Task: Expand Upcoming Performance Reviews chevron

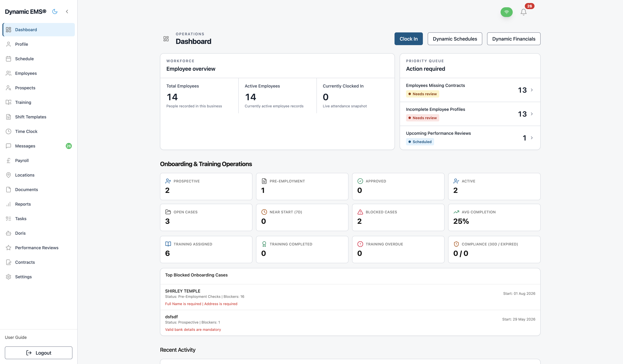Action: point(531,138)
